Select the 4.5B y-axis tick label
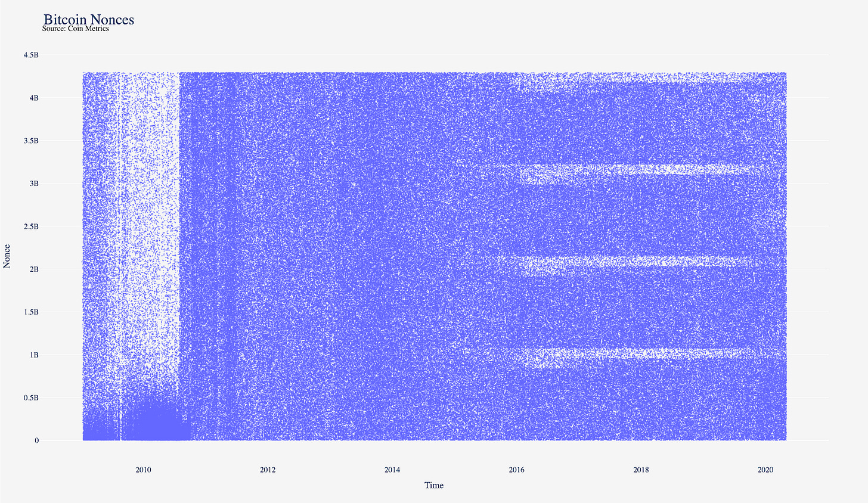The height and width of the screenshot is (503, 868). click(31, 55)
